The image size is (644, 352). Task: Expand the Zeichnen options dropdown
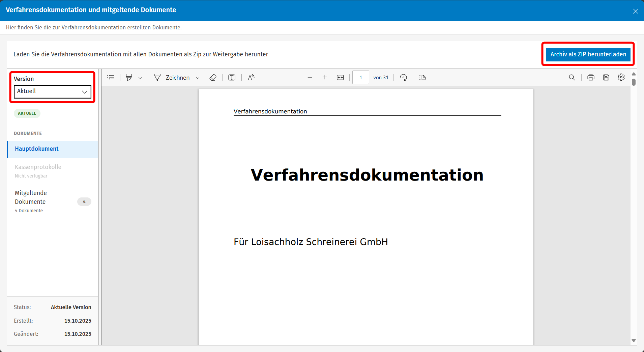(x=198, y=78)
